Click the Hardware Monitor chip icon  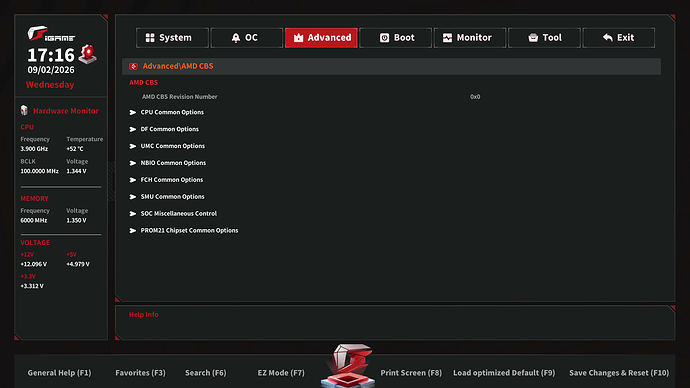[x=24, y=110]
